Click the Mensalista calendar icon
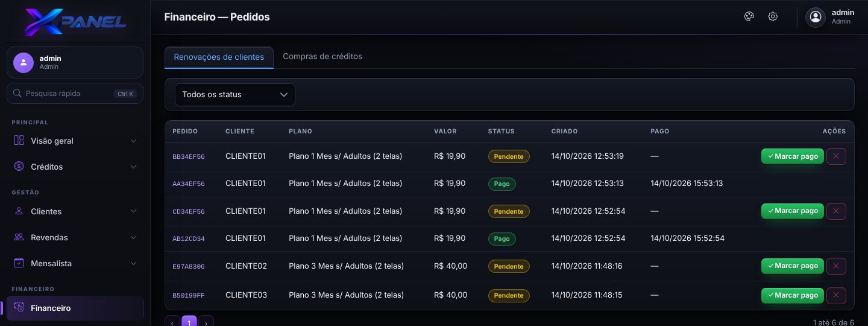The width and height of the screenshot is (868, 326). tap(19, 263)
